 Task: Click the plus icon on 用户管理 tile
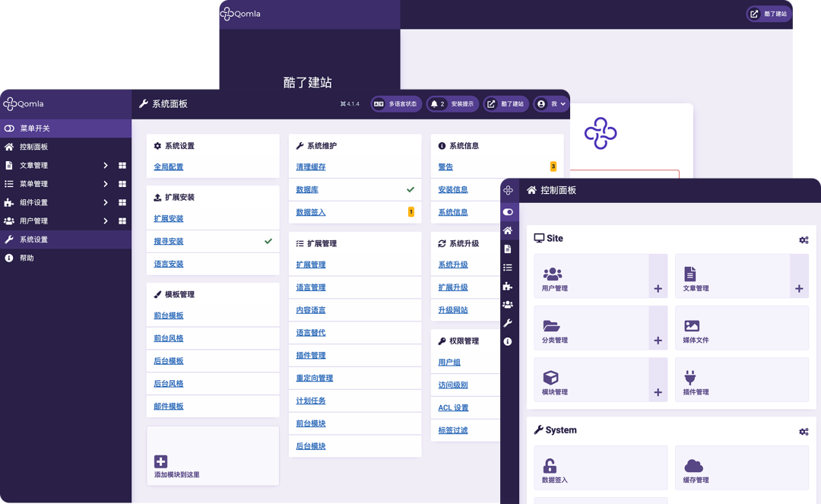coord(658,289)
